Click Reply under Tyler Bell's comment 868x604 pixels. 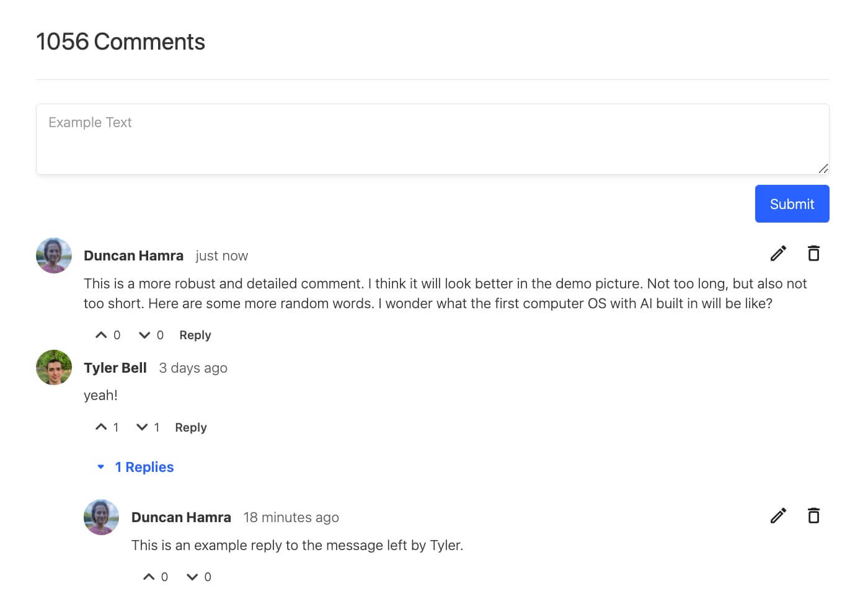(190, 427)
